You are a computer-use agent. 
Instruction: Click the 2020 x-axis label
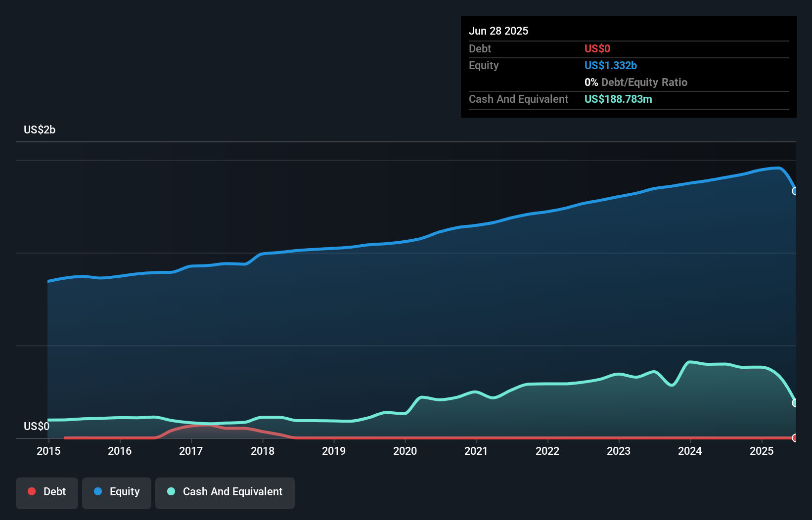405,451
